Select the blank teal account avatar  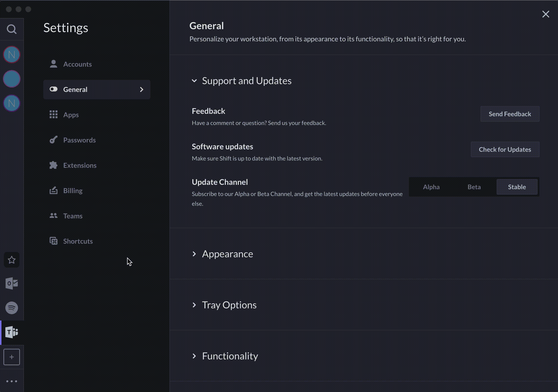click(x=11, y=79)
